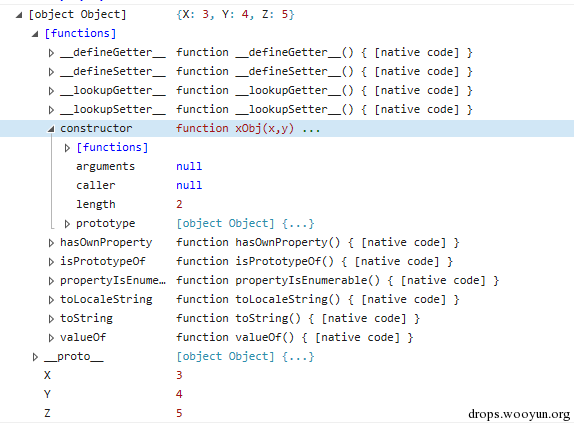Viewport: 574px width, 426px height.
Task: Select the Z property value 5
Action: [x=179, y=413]
